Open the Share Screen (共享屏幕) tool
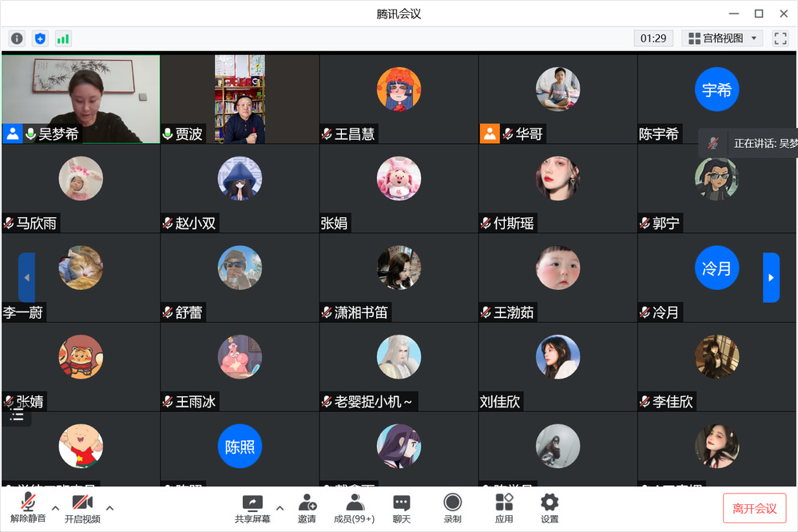Screen dimensions: 798x532 (x=252, y=509)
